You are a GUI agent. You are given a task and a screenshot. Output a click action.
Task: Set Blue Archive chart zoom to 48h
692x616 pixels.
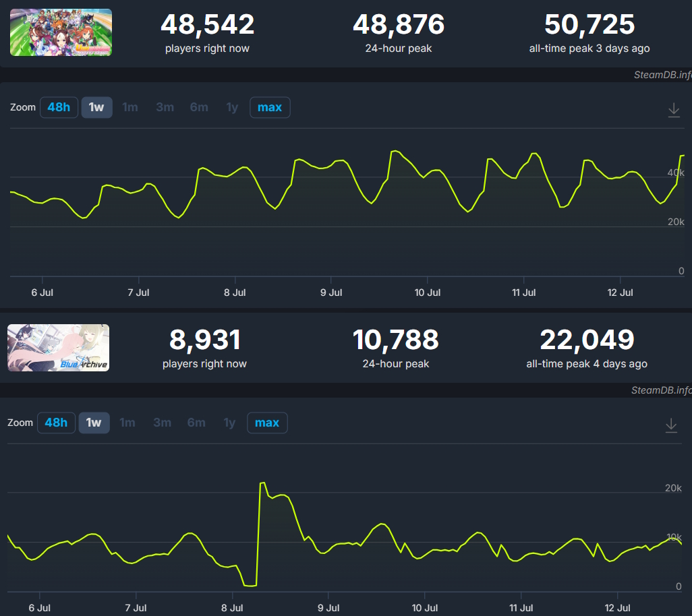click(x=56, y=423)
